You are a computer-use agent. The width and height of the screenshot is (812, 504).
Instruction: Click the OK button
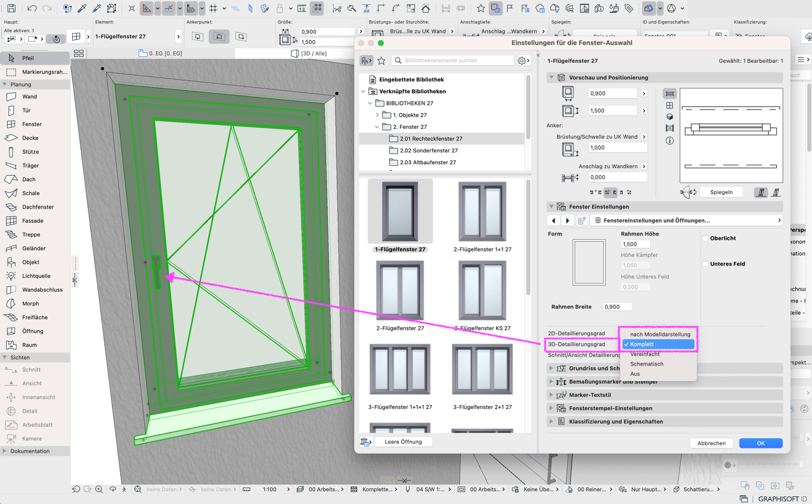point(760,443)
